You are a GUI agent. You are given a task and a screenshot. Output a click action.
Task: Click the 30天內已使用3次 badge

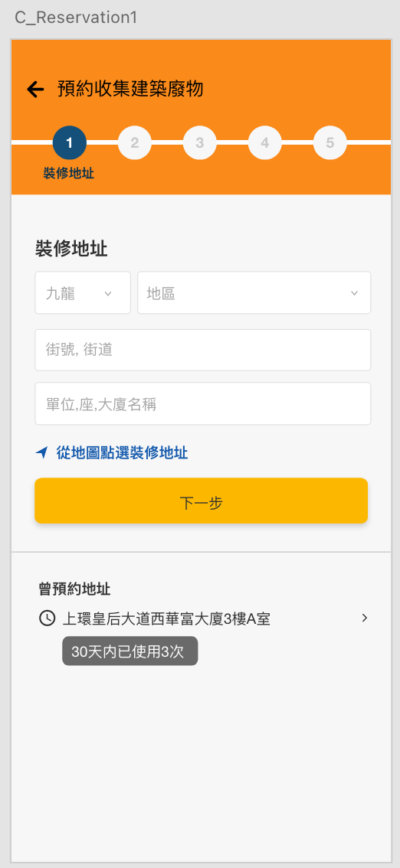point(130,651)
